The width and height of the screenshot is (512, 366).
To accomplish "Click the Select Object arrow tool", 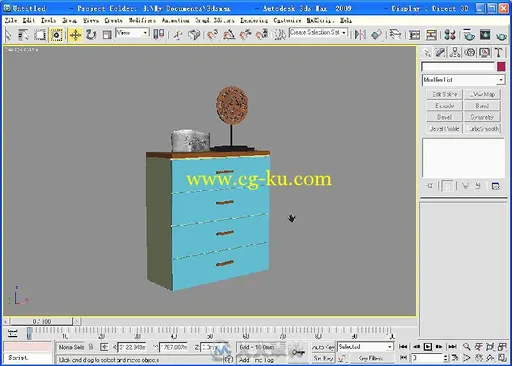I will coord(8,35).
